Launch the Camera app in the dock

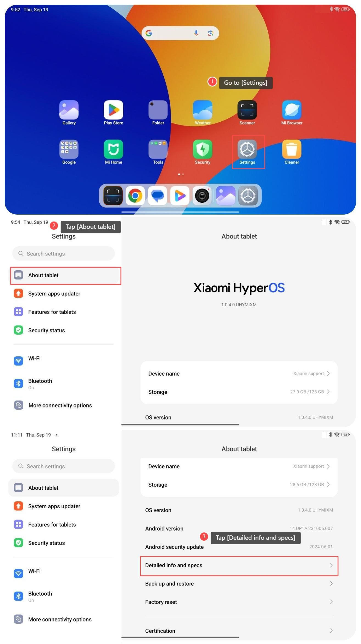pos(202,196)
